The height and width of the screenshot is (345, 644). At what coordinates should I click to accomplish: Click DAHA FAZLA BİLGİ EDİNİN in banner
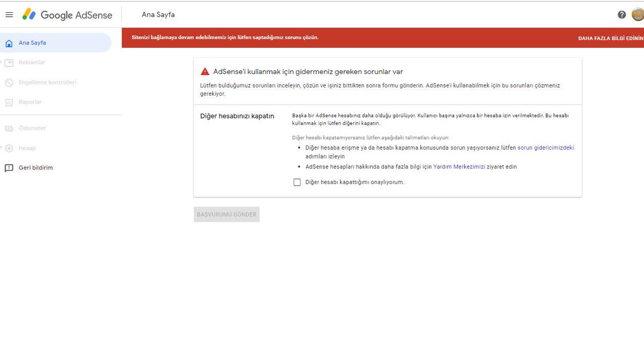(x=611, y=38)
